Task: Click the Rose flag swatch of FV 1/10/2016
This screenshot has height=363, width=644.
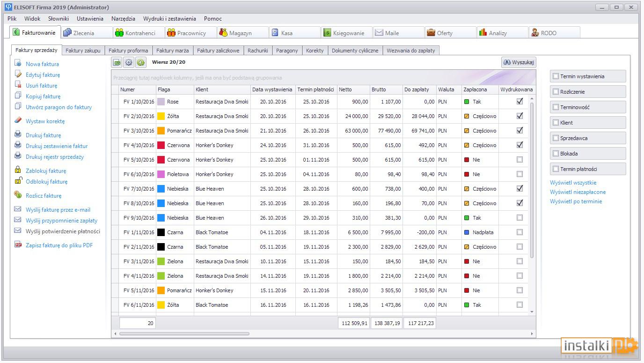Action: point(161,102)
